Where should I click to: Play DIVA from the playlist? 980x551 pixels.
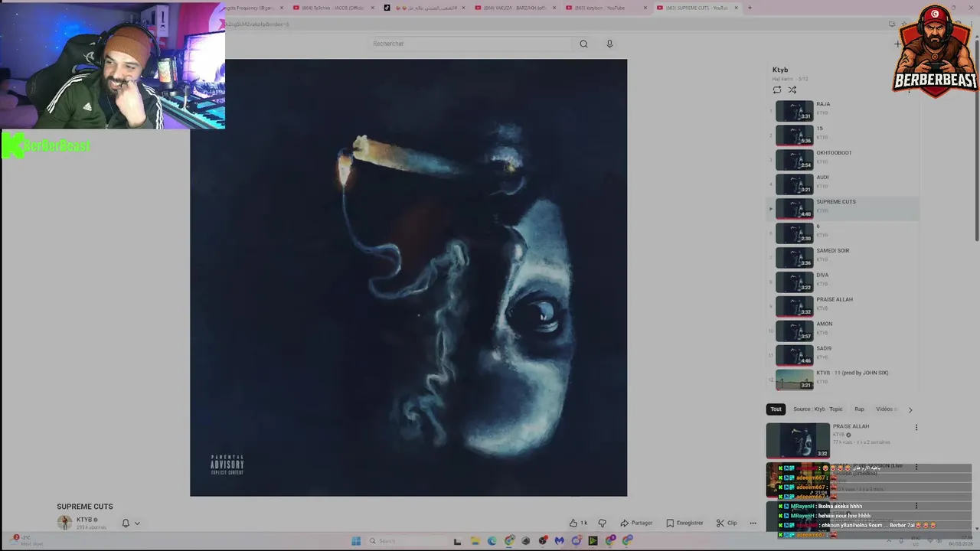842,282
